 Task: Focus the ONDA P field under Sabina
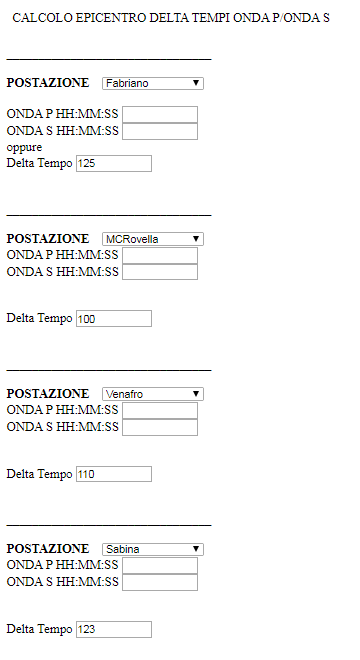tap(160, 566)
